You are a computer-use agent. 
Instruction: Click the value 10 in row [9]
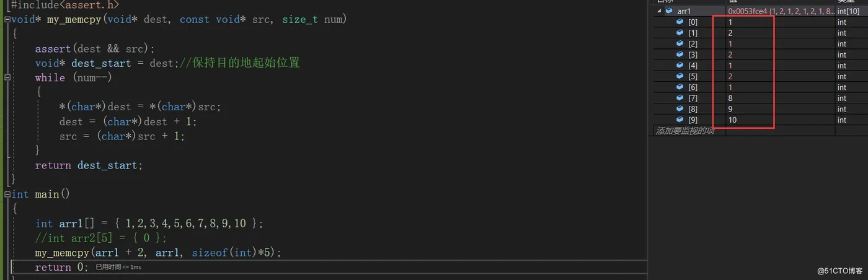[733, 120]
